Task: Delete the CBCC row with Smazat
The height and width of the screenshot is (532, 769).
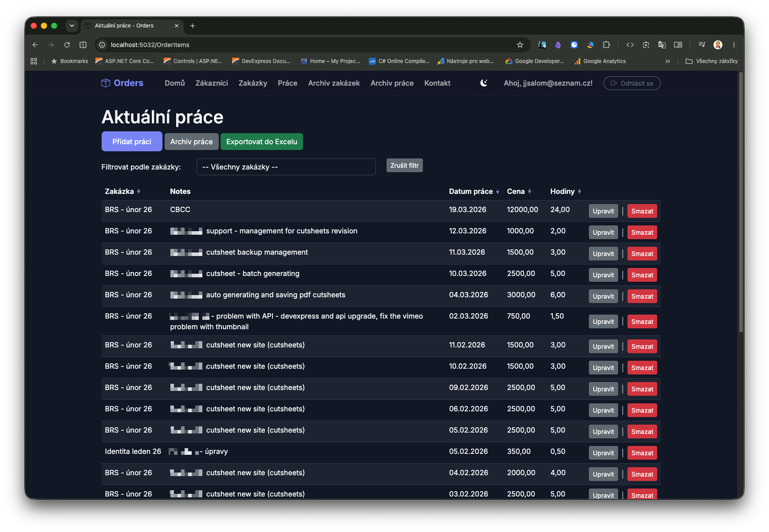Action: [x=642, y=211]
